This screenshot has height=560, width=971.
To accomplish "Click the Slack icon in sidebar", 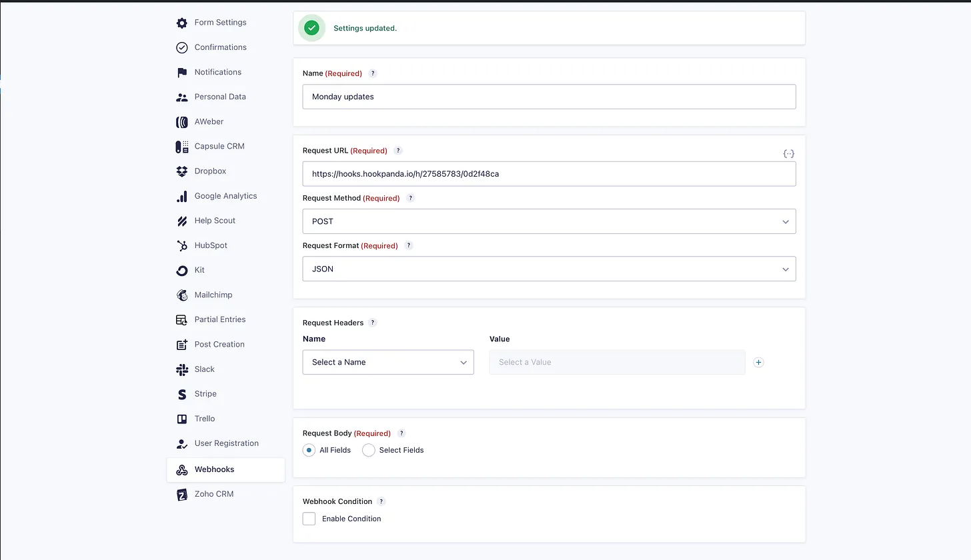I will 181,369.
